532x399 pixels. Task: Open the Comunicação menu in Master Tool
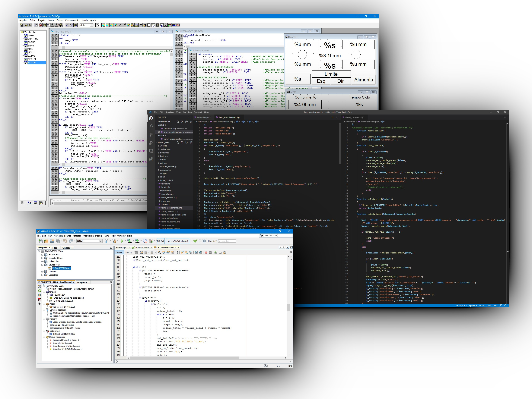click(72, 20)
